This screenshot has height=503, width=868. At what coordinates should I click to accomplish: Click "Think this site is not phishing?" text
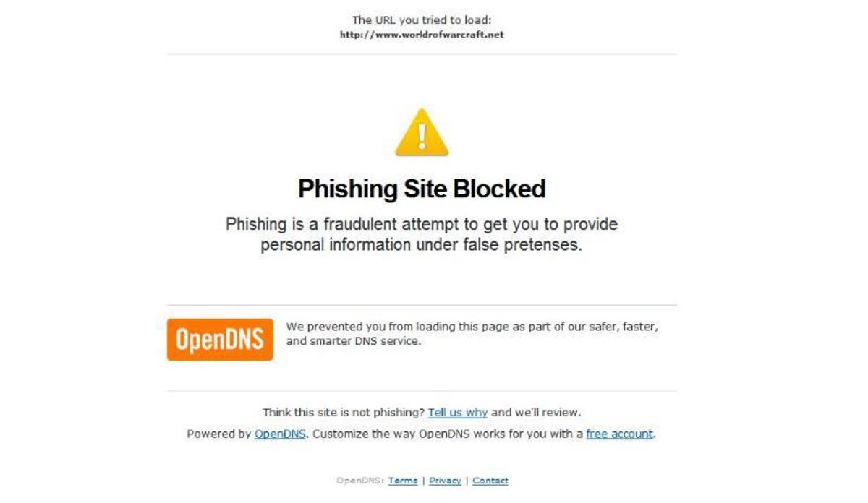click(344, 413)
